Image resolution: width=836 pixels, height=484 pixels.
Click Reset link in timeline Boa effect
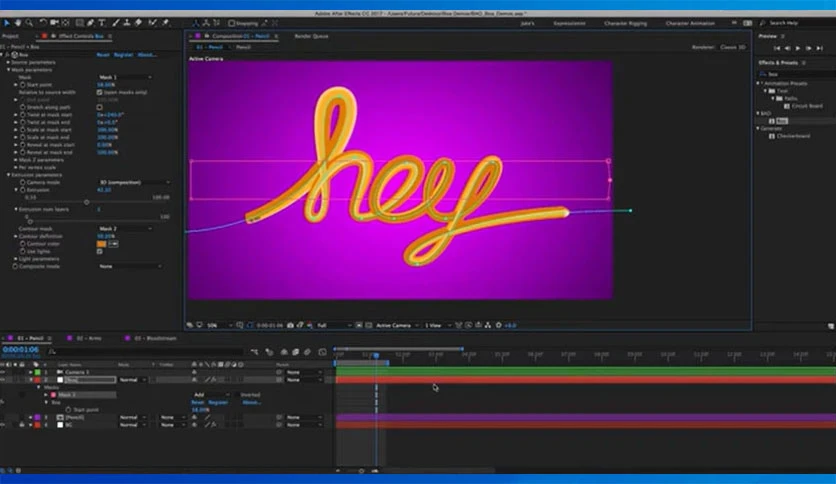click(x=198, y=402)
